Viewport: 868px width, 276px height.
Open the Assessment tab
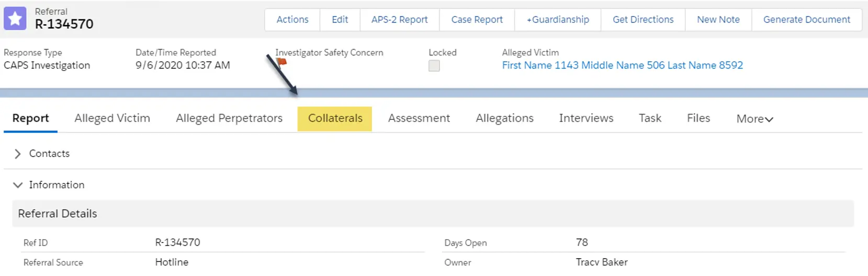point(419,118)
